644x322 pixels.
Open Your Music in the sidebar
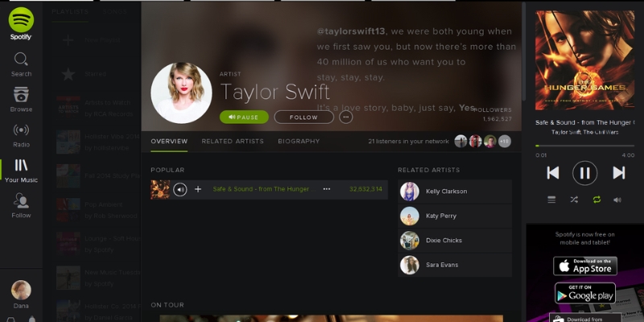tap(21, 171)
